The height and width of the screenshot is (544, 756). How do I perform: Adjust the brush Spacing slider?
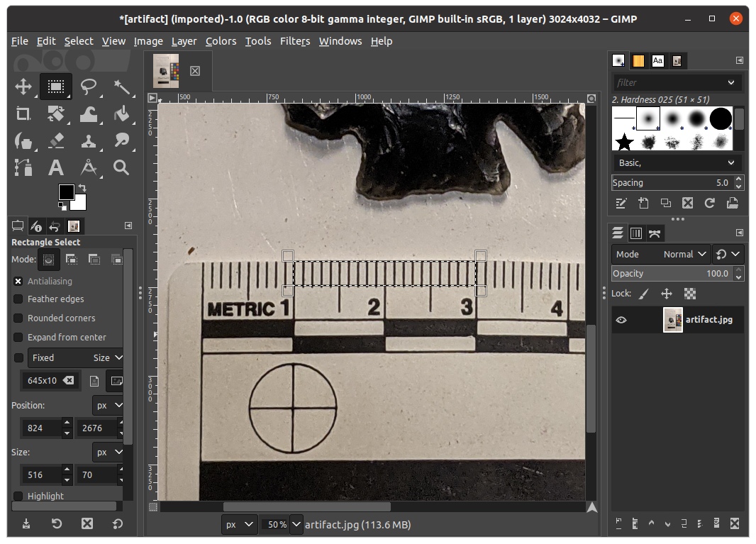[672, 183]
